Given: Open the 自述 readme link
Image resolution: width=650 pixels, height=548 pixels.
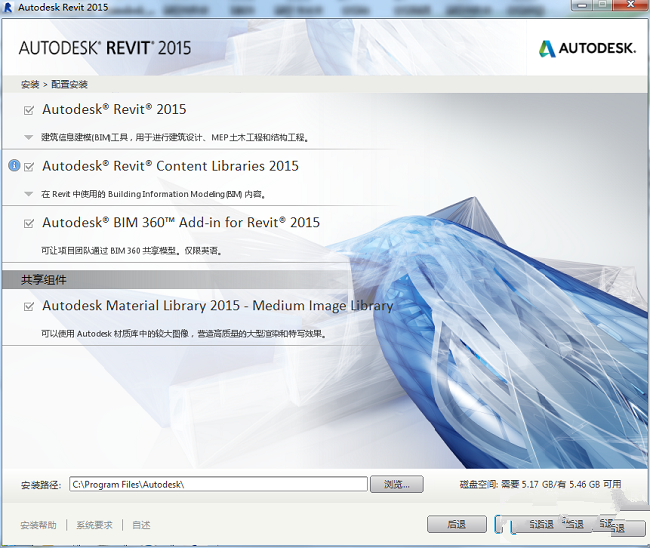Looking at the screenshot, I should point(141,525).
